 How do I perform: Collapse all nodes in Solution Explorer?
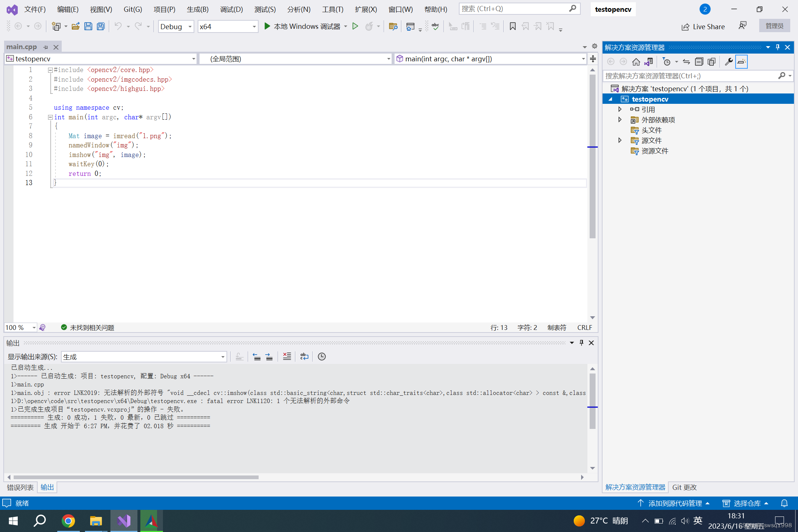click(699, 62)
